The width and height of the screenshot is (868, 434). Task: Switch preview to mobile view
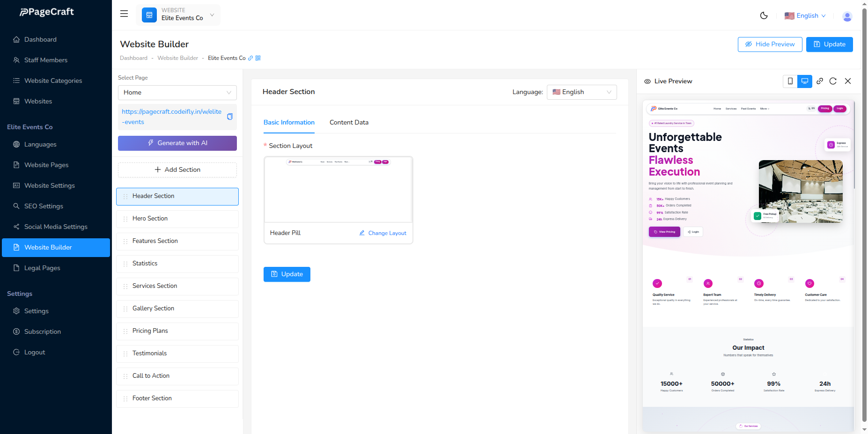coord(790,81)
